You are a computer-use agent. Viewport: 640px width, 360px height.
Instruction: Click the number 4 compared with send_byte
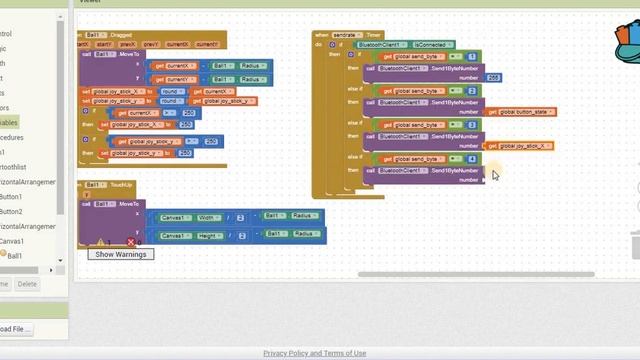[x=472, y=159]
